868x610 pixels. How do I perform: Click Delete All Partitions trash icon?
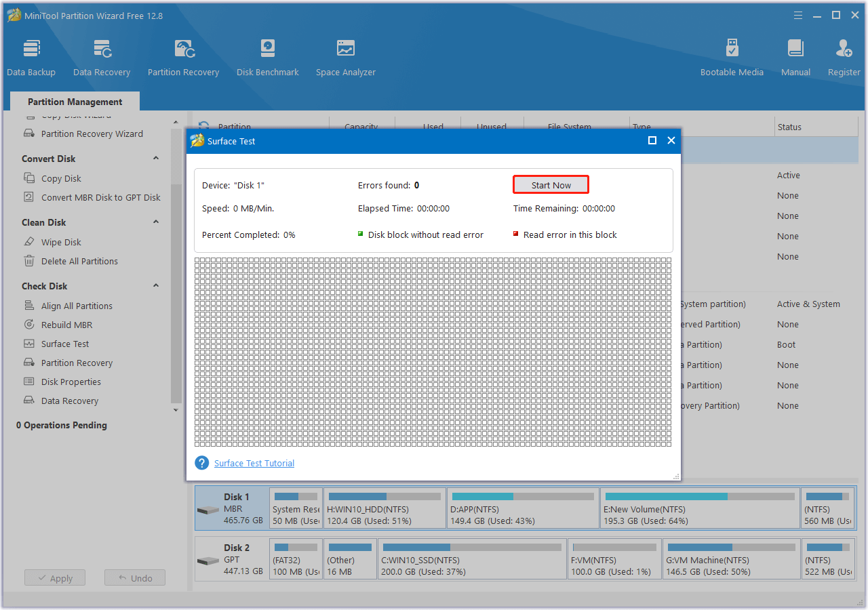click(x=29, y=261)
